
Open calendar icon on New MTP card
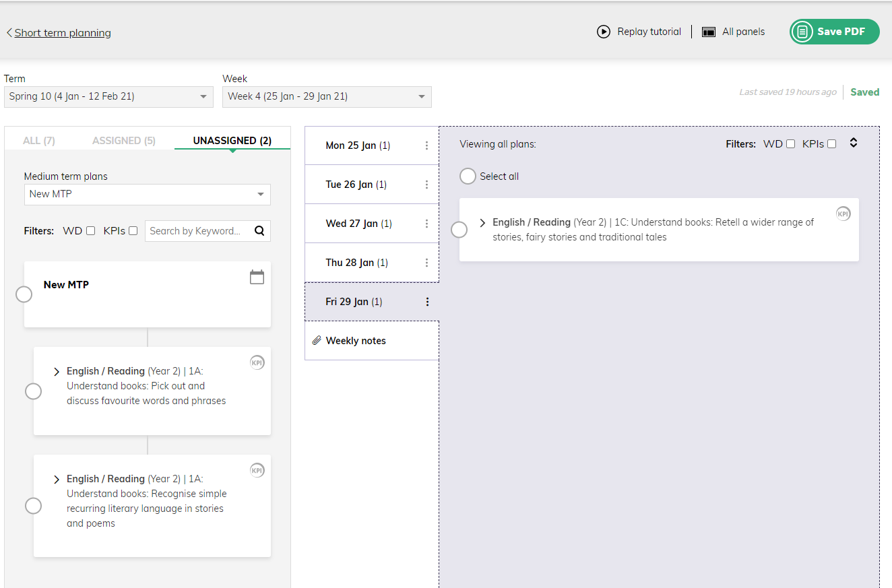click(257, 277)
